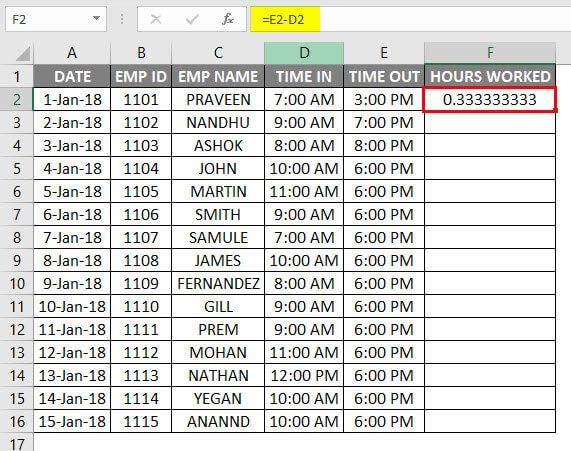
Task: Click the EMP NAME header cell
Action: pos(218,77)
